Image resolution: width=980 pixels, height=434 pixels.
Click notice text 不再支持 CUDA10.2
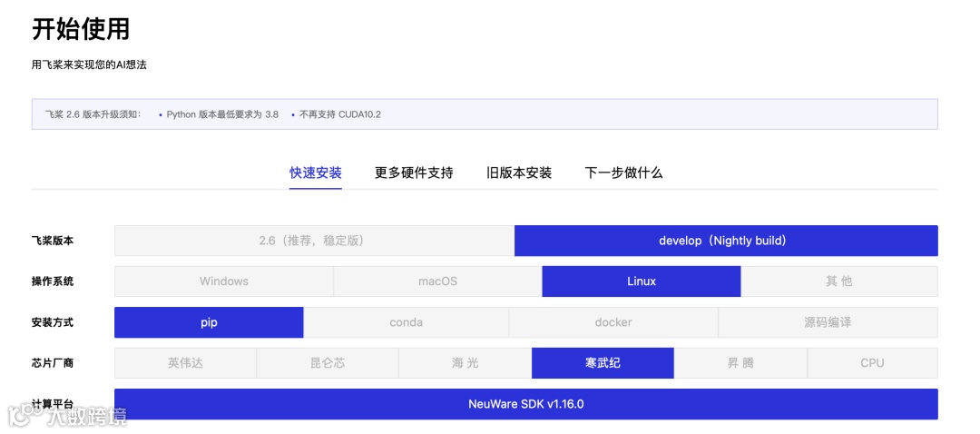click(x=340, y=114)
